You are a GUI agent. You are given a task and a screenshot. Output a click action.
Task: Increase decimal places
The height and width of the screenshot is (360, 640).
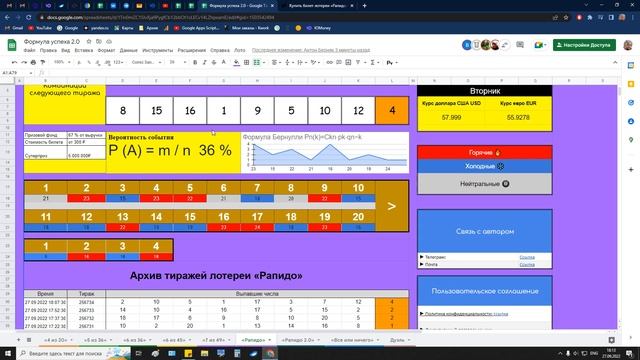tap(107, 62)
